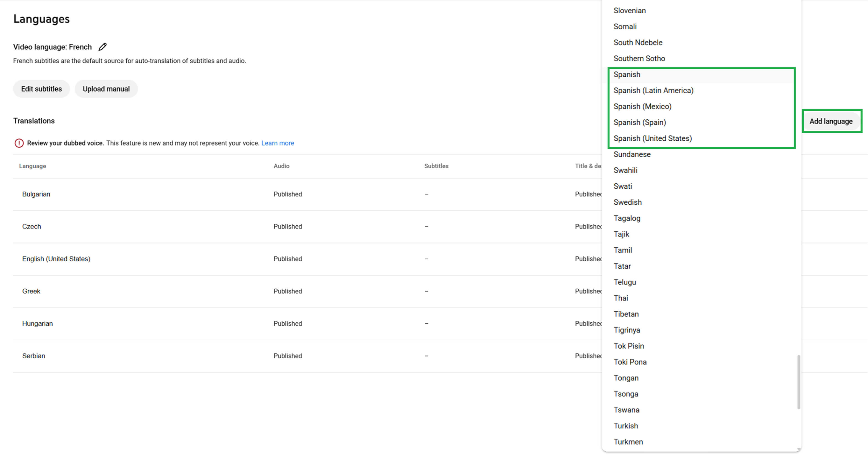Click the Edit subtitles button

tap(41, 89)
